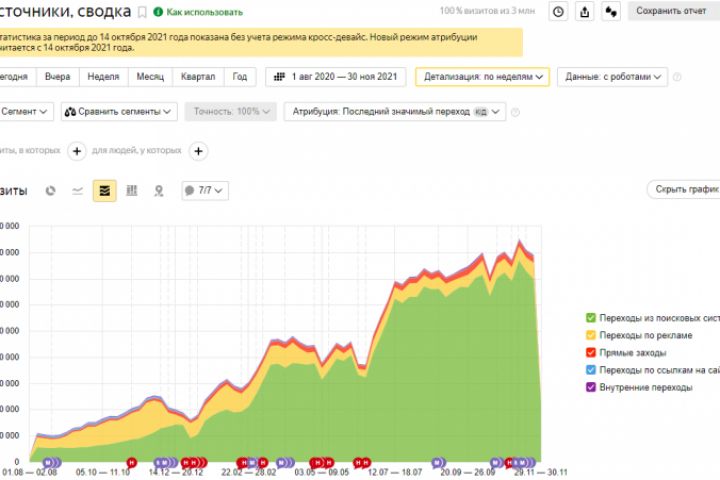The image size is (720, 480).
Task: Click the 'Скрыть график' button
Action: click(x=684, y=189)
